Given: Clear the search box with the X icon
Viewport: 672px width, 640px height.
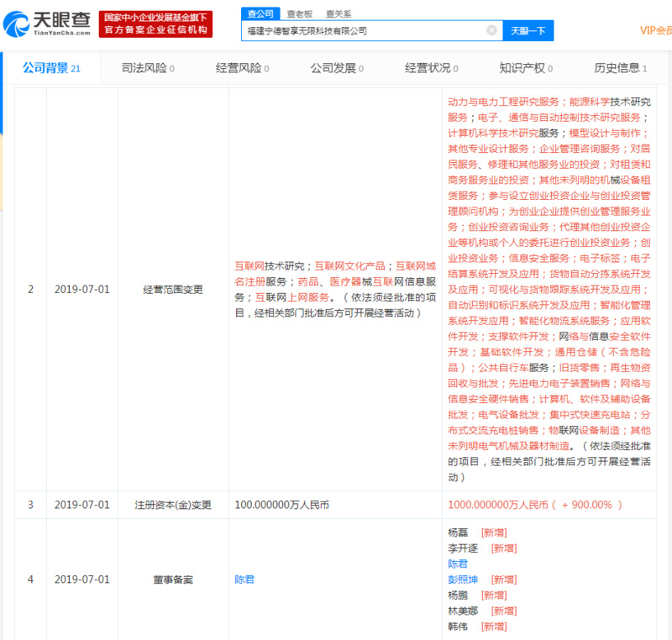Looking at the screenshot, I should 491,30.
